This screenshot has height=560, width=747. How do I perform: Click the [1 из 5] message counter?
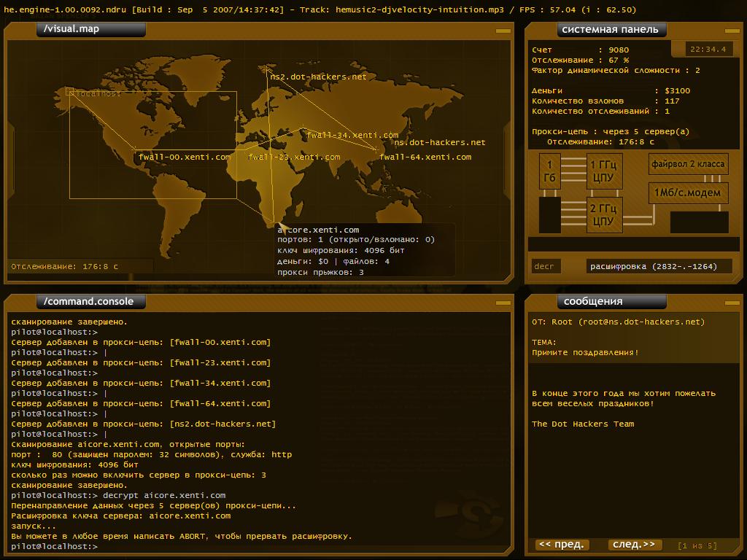(x=697, y=545)
